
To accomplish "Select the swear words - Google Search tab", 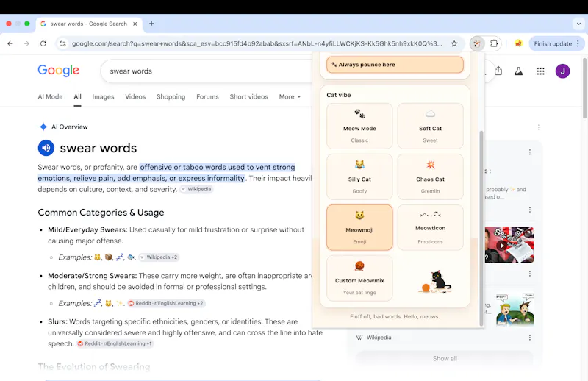I will (x=89, y=24).
